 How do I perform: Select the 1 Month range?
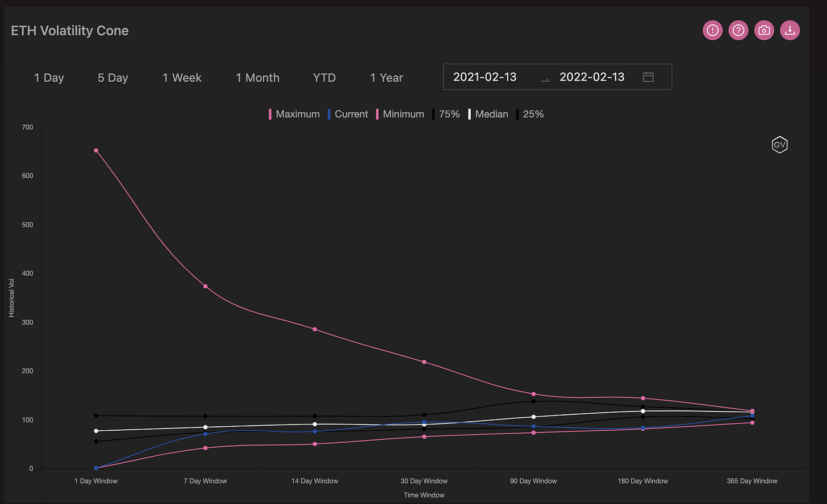point(258,78)
